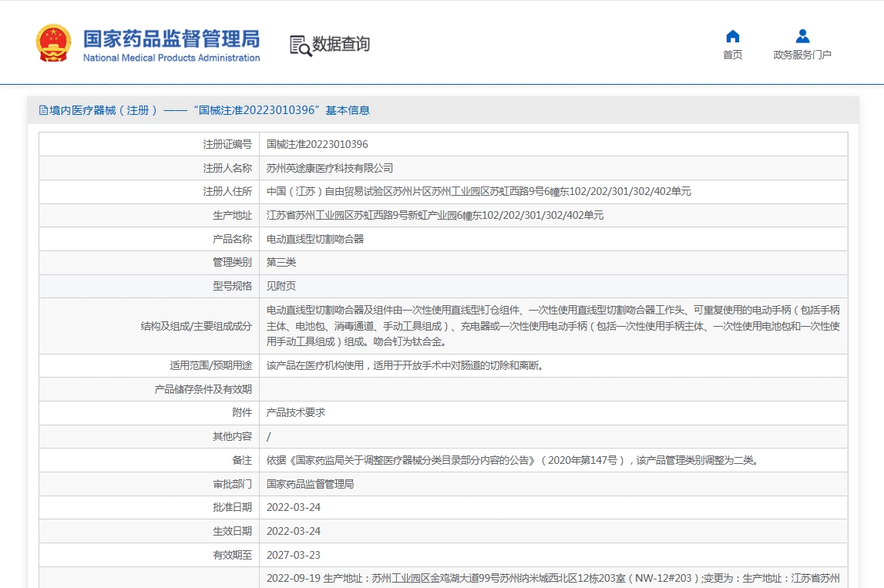Viewport: 884px width, 588px height.
Task: Click the 生产地址 address value
Action: click(435, 215)
